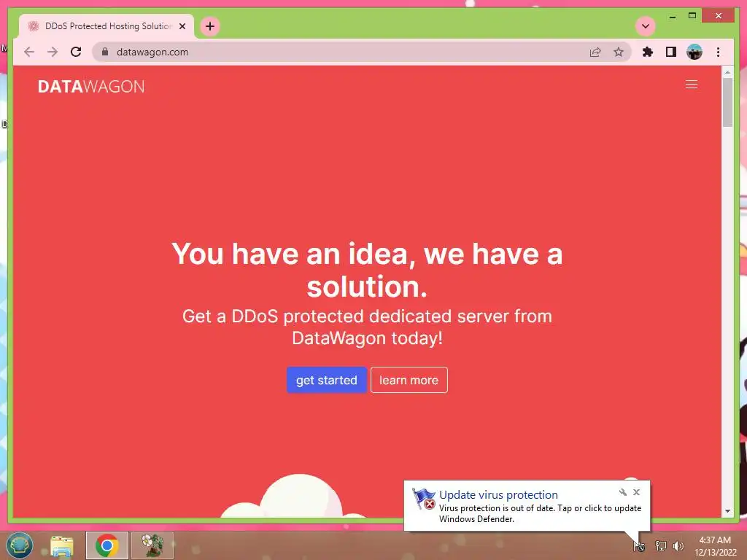Maximize the Chrome window

(x=692, y=16)
